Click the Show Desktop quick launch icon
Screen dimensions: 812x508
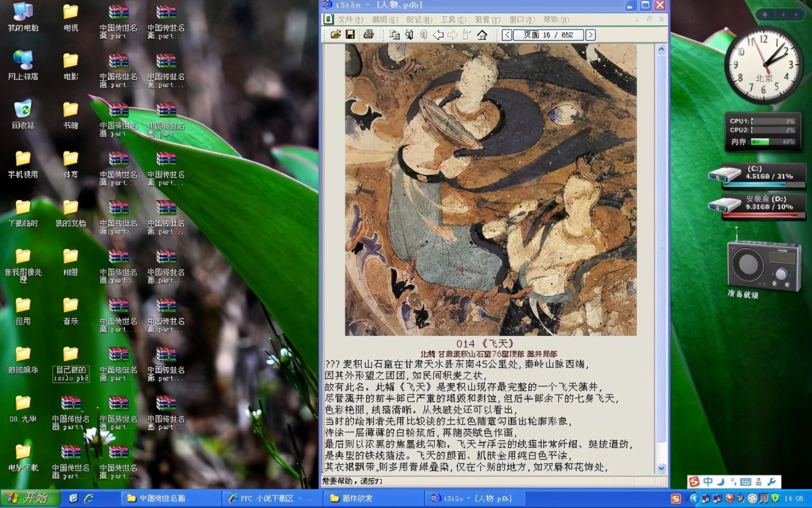coord(73,498)
